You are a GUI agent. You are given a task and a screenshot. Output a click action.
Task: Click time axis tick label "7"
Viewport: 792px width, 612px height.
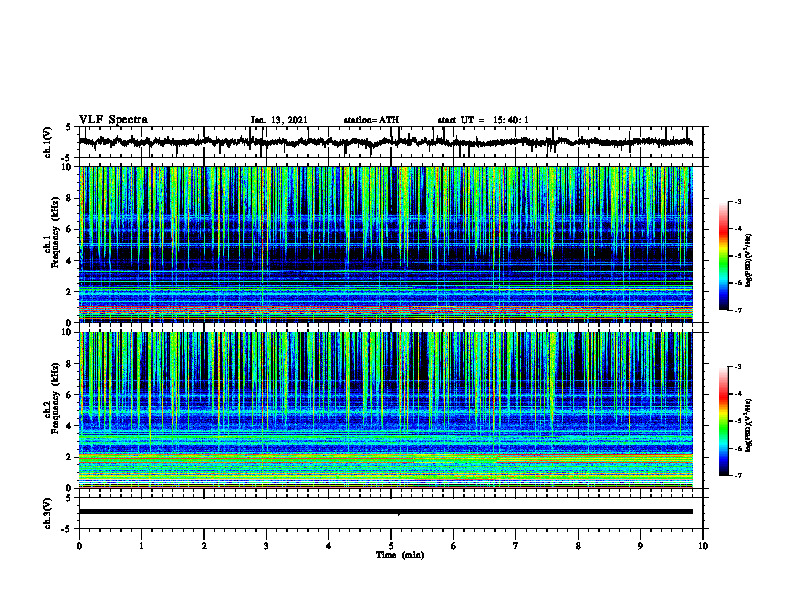[516, 546]
